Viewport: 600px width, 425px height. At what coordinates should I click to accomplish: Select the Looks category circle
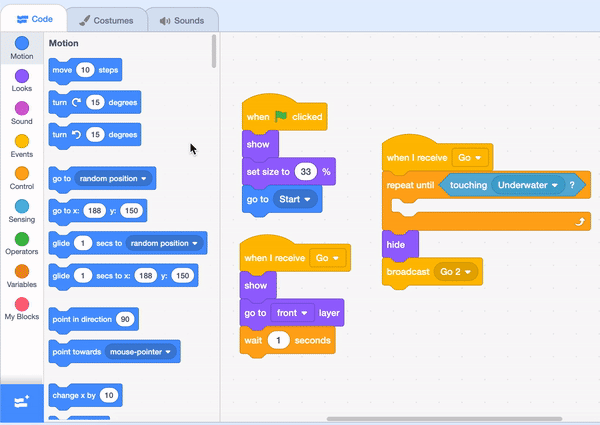click(22, 76)
